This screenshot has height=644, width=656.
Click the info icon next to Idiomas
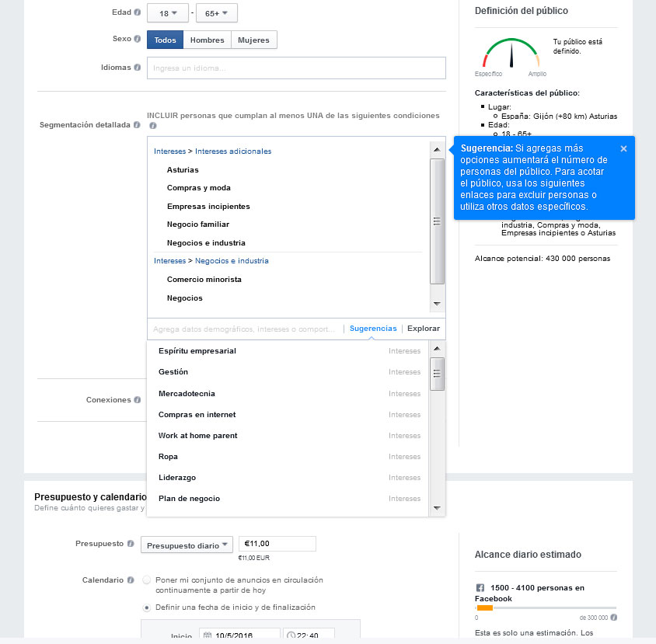click(138, 68)
